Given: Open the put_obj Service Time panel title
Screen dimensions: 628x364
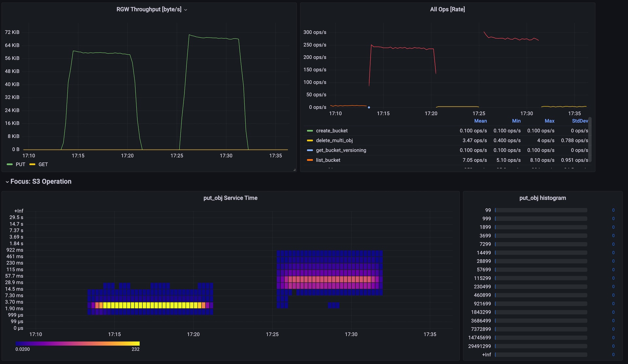Looking at the screenshot, I should click(x=230, y=198).
